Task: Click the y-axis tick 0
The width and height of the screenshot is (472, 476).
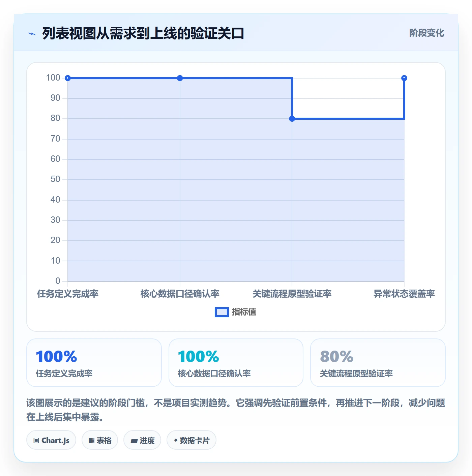Action: click(58, 281)
